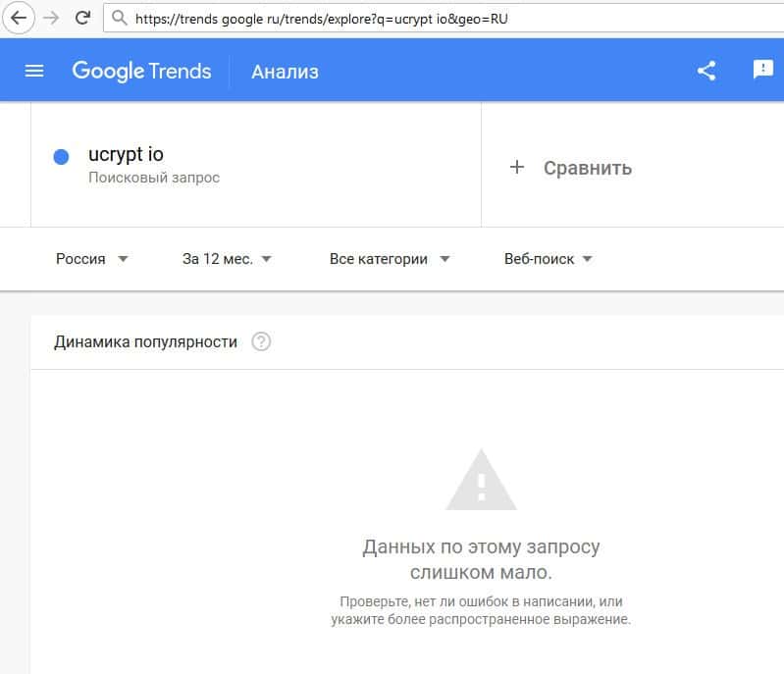The width and height of the screenshot is (784, 674).
Task: Select the Анализ header item
Action: (285, 72)
